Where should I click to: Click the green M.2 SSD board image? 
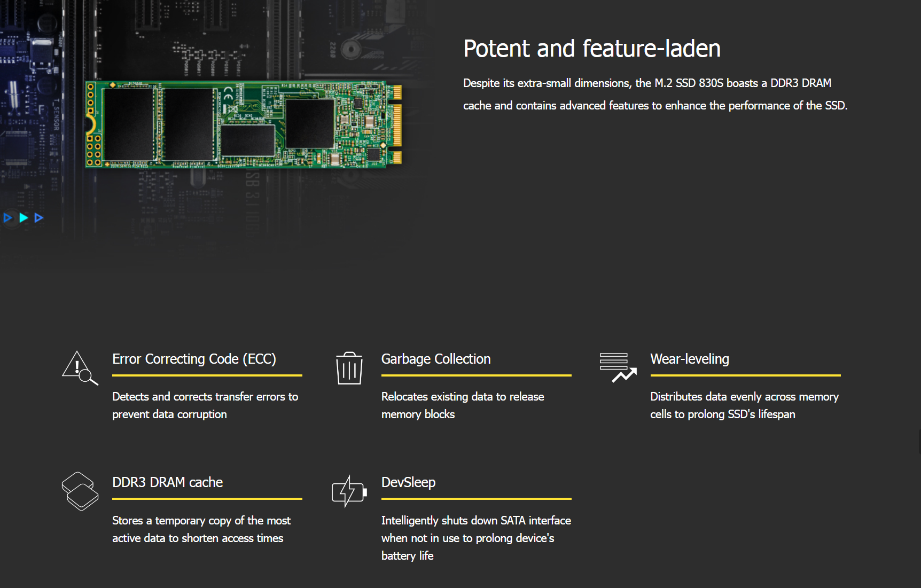point(243,124)
